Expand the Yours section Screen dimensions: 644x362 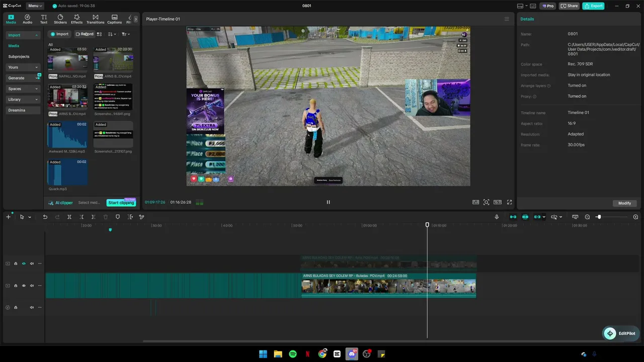click(23, 67)
